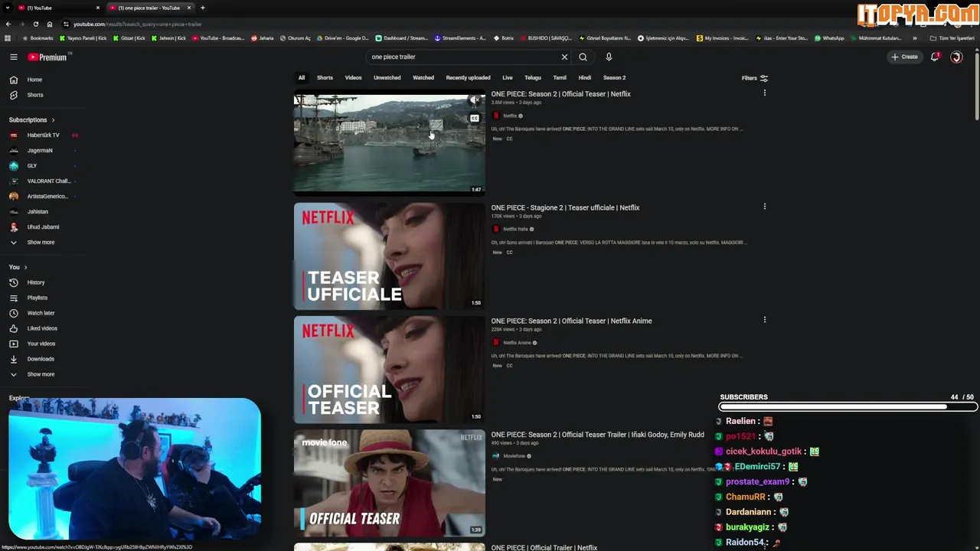The height and width of the screenshot is (551, 980).
Task: Click the browser address bar URL
Action: tap(138, 24)
